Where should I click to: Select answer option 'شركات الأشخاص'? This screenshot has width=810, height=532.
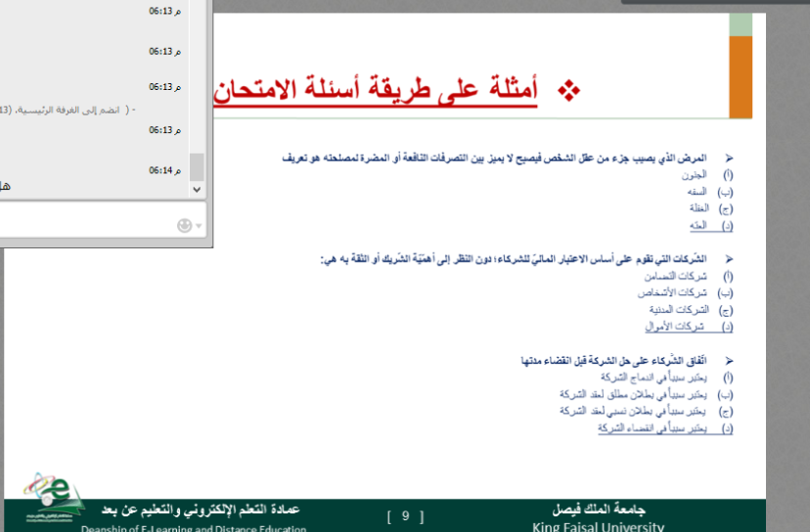[x=672, y=292]
